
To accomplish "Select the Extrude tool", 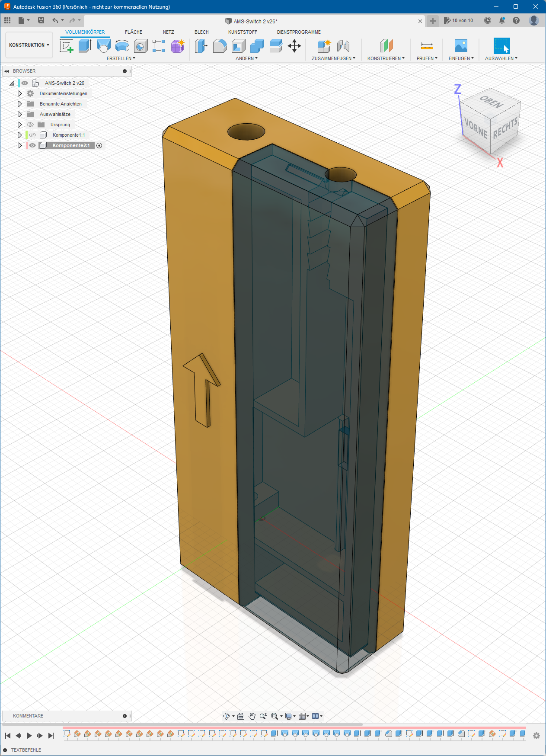I will click(x=85, y=46).
